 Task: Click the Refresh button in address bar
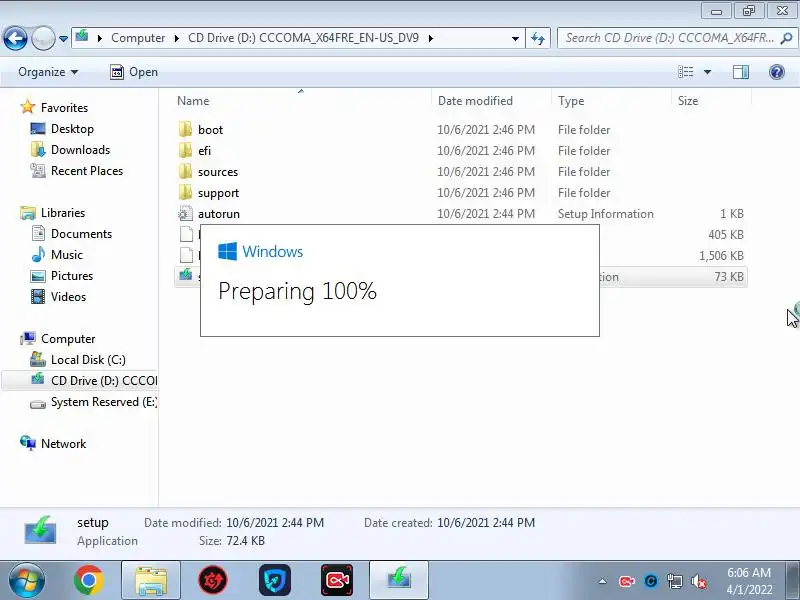(538, 38)
